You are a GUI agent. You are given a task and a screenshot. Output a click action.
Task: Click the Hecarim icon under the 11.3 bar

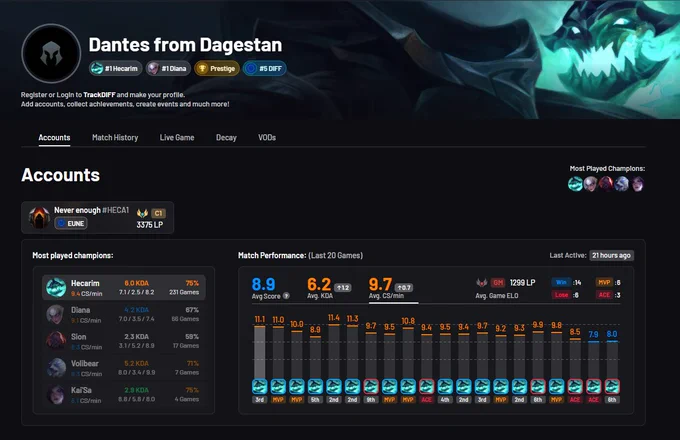pos(352,386)
